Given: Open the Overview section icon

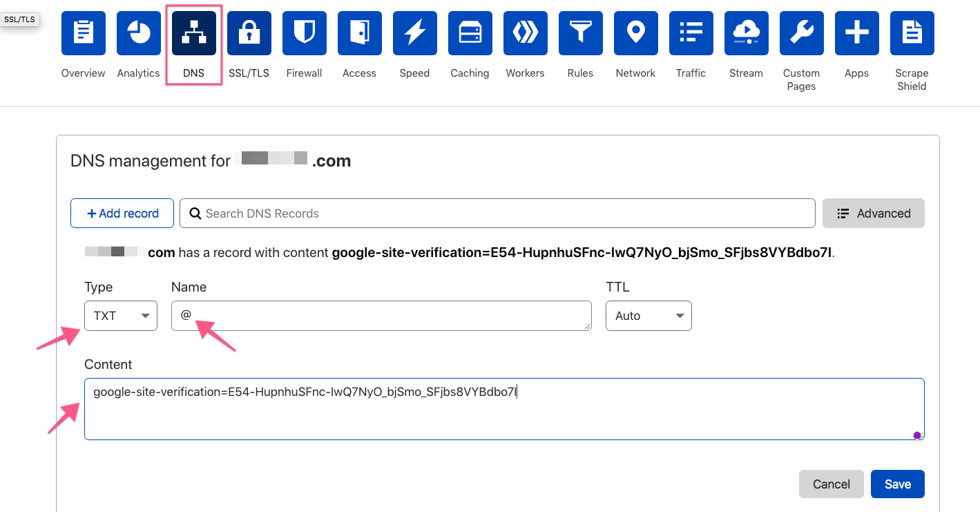Looking at the screenshot, I should pos(84,33).
